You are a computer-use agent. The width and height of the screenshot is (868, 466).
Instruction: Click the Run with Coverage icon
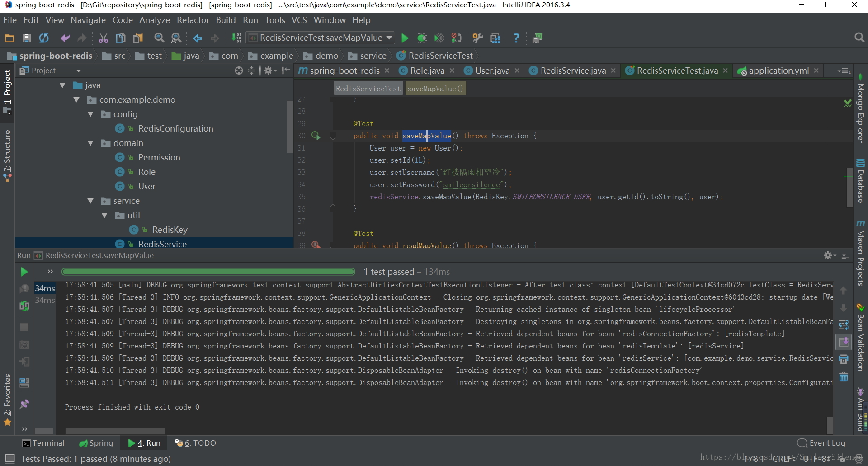click(439, 38)
